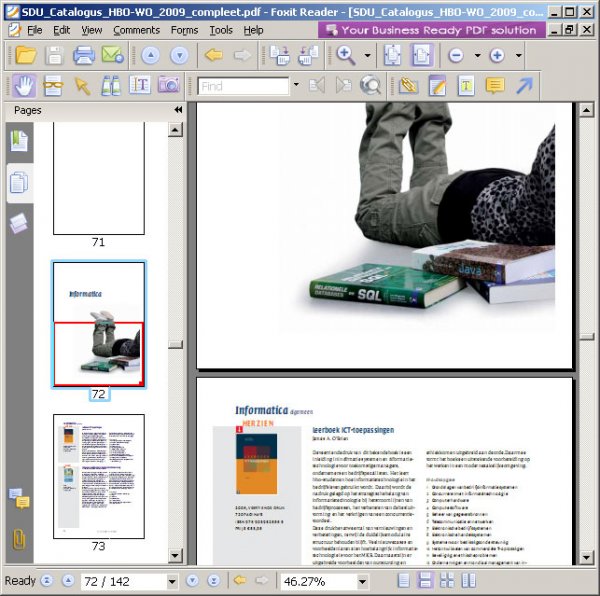Switch to single page layout mode
The width and height of the screenshot is (600, 596).
403,581
